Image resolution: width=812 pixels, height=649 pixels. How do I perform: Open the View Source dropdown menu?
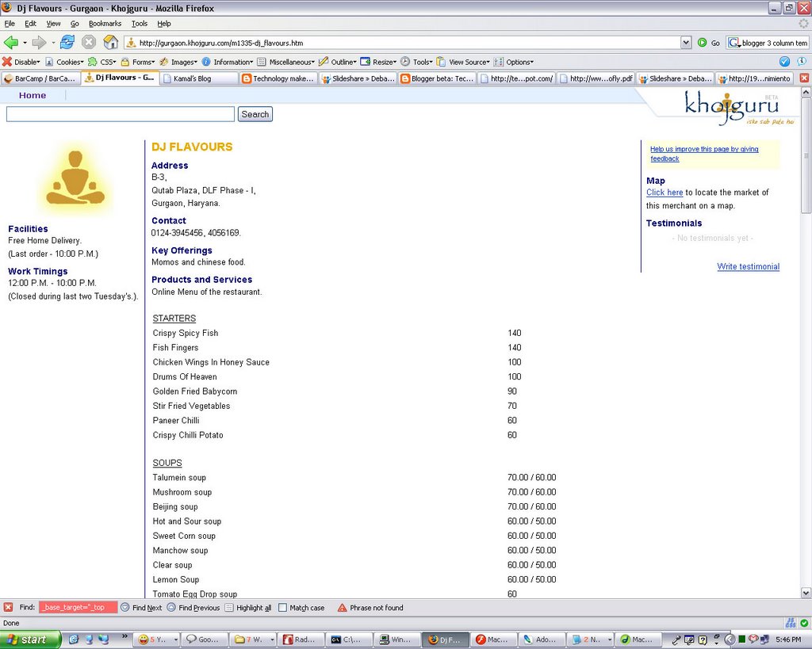(x=463, y=62)
